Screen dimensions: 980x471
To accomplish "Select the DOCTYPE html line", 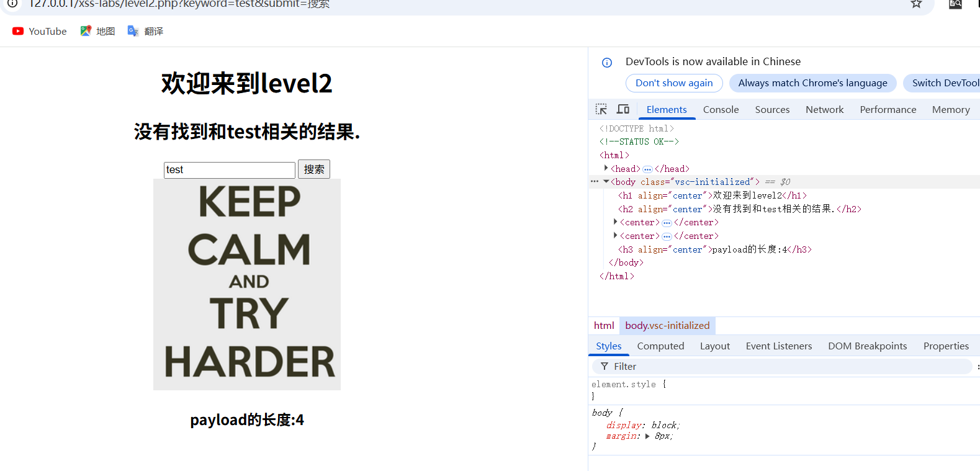I will click(636, 128).
